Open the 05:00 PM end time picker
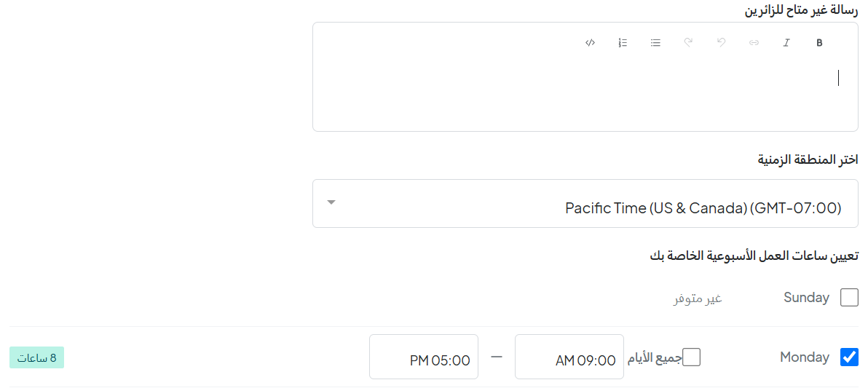This screenshot has width=868, height=388. [424, 357]
